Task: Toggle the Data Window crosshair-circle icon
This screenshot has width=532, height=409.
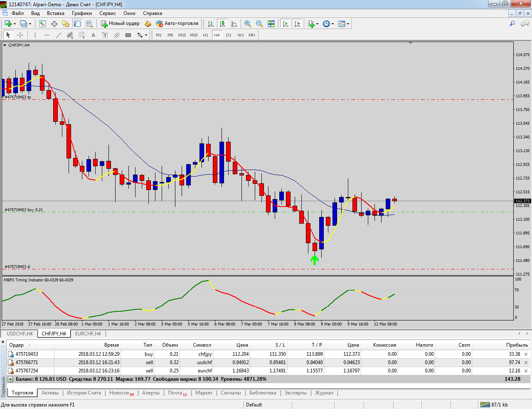Action: coord(54,24)
